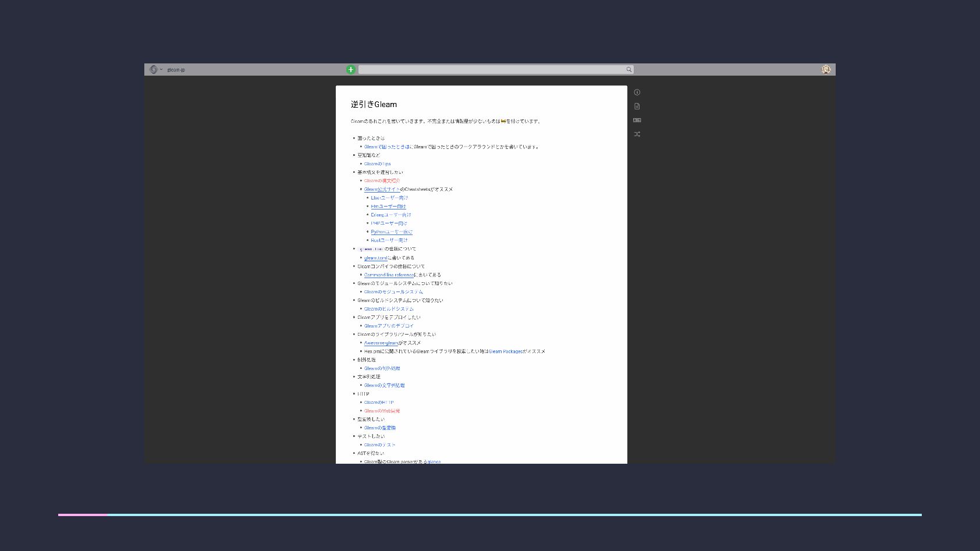
Task: Follow the Gleam公式サイト link
Action: click(382, 190)
